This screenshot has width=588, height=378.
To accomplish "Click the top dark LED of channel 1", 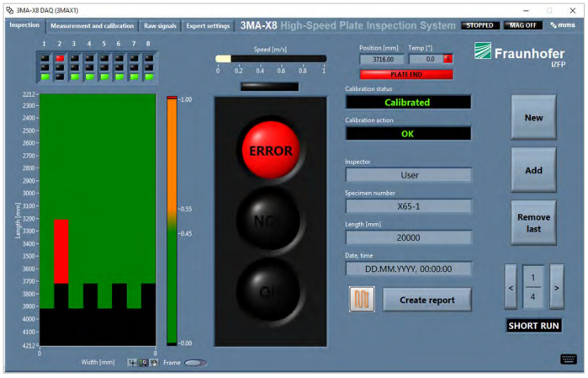I will [45, 58].
